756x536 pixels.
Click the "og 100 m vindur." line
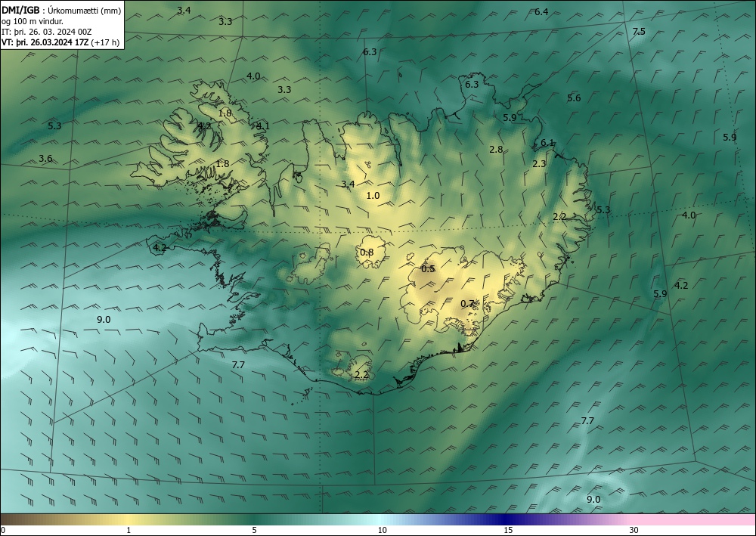click(x=33, y=21)
